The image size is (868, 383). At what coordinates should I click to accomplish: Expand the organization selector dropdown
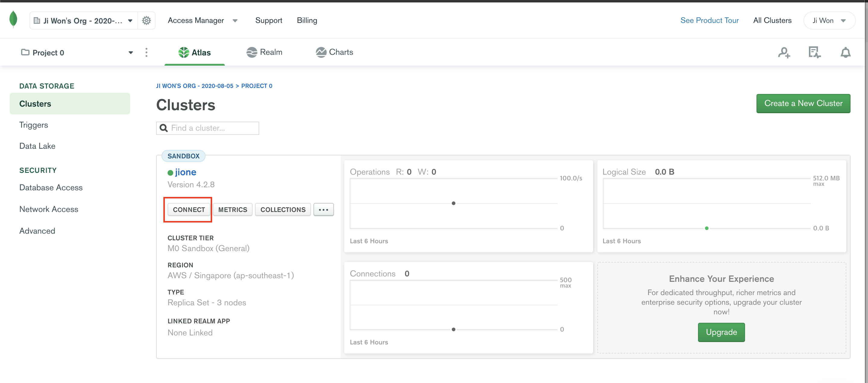click(131, 20)
